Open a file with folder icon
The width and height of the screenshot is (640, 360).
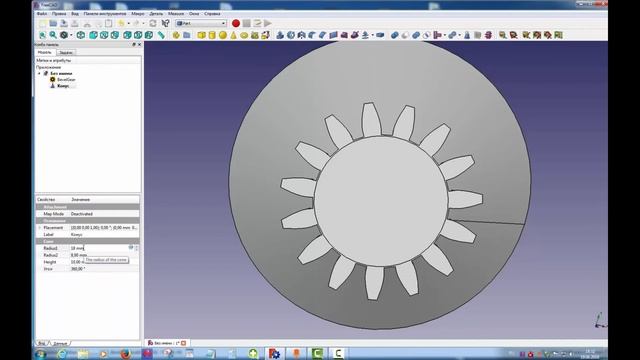tap(53, 23)
